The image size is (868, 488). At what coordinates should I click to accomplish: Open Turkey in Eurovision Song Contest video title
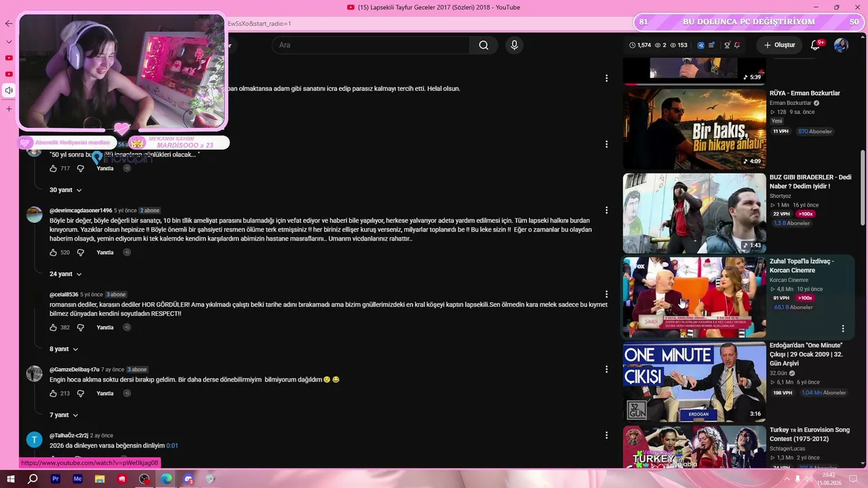click(811, 434)
